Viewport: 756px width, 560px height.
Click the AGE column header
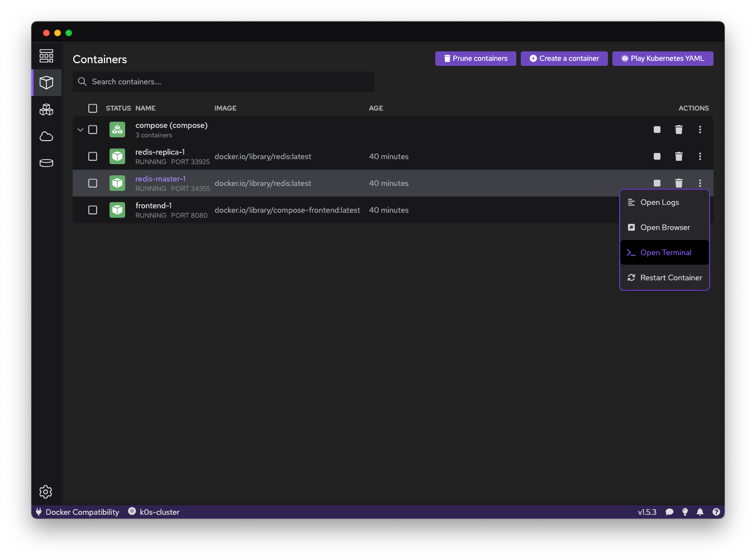click(x=376, y=108)
